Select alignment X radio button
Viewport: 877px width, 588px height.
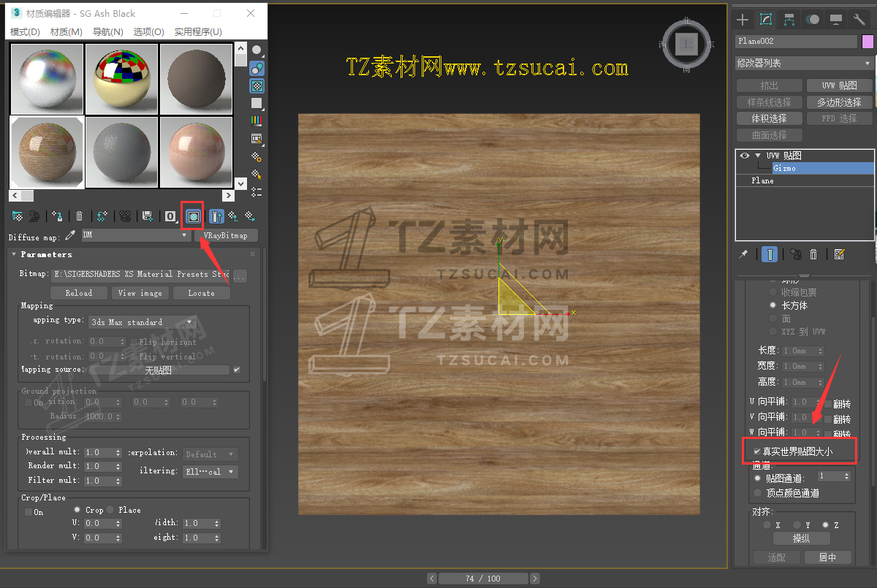766,524
